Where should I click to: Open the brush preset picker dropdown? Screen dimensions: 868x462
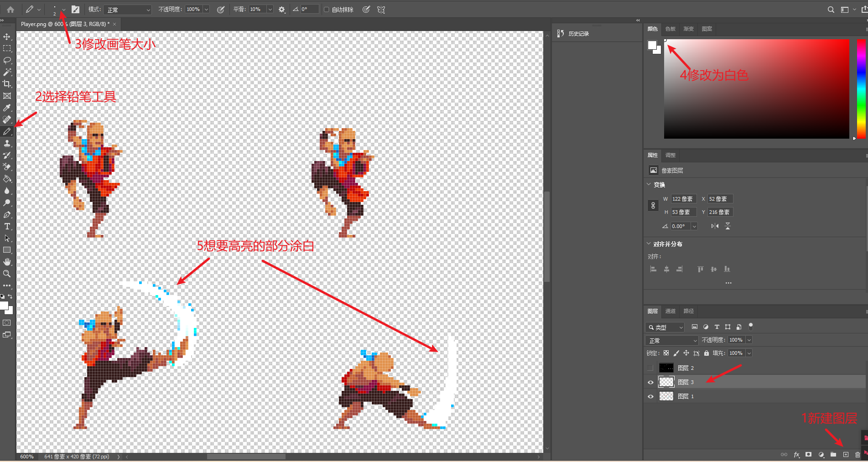tap(63, 10)
